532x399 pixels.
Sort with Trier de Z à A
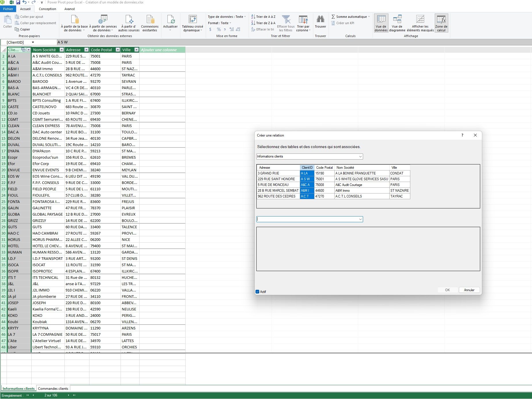[x=263, y=23]
